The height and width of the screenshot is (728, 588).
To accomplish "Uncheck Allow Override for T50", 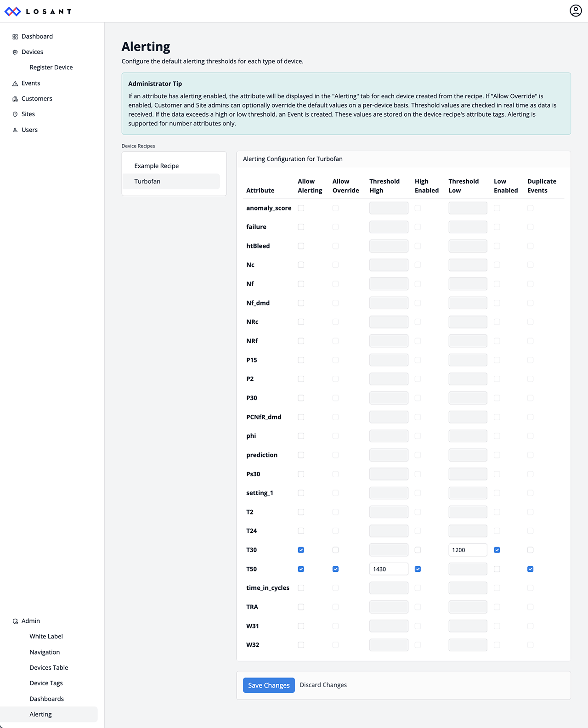I will tap(335, 569).
